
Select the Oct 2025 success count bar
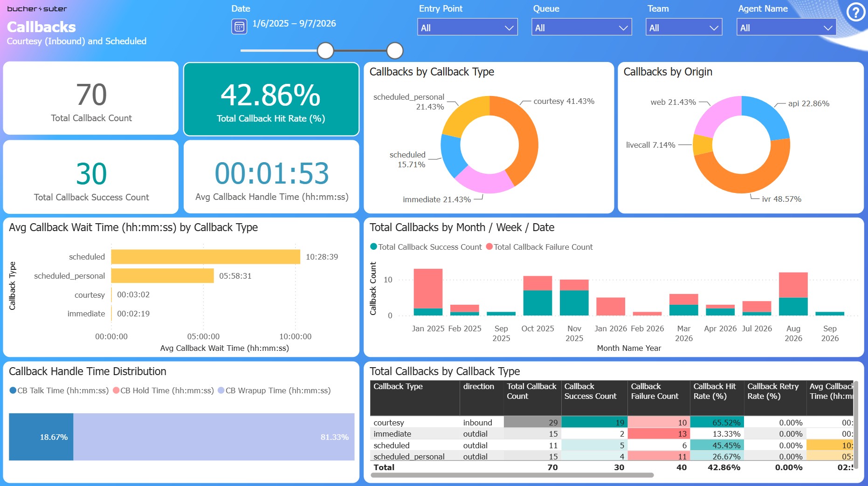[x=537, y=303]
